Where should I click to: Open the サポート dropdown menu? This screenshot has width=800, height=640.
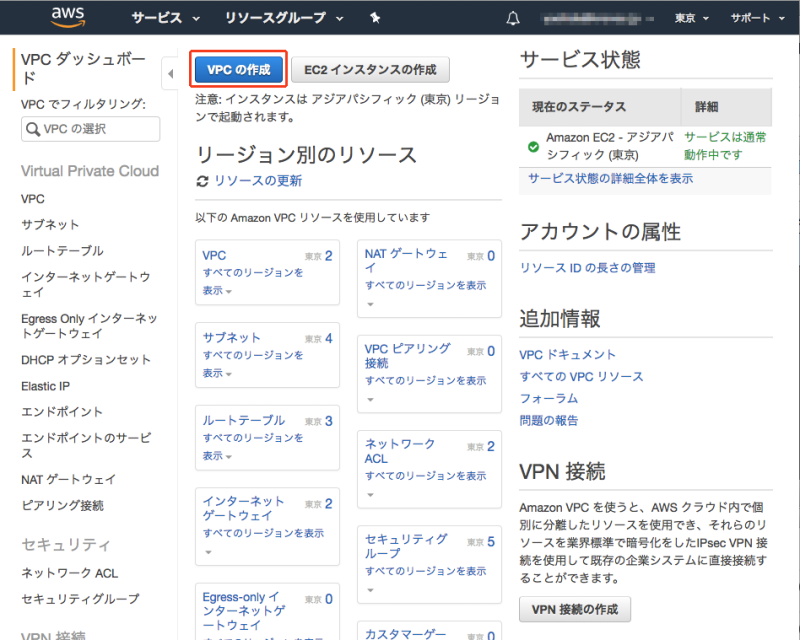pos(757,18)
